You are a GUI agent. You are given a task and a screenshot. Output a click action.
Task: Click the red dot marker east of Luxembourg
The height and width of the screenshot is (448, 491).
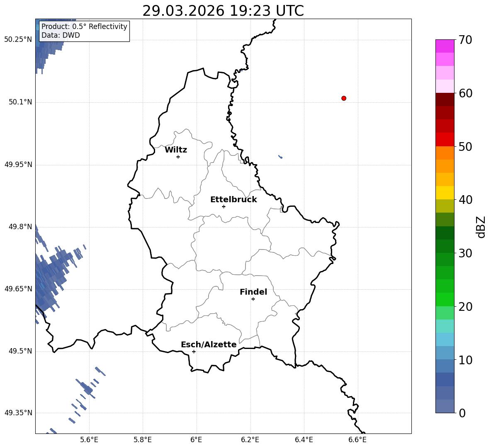tap(344, 98)
